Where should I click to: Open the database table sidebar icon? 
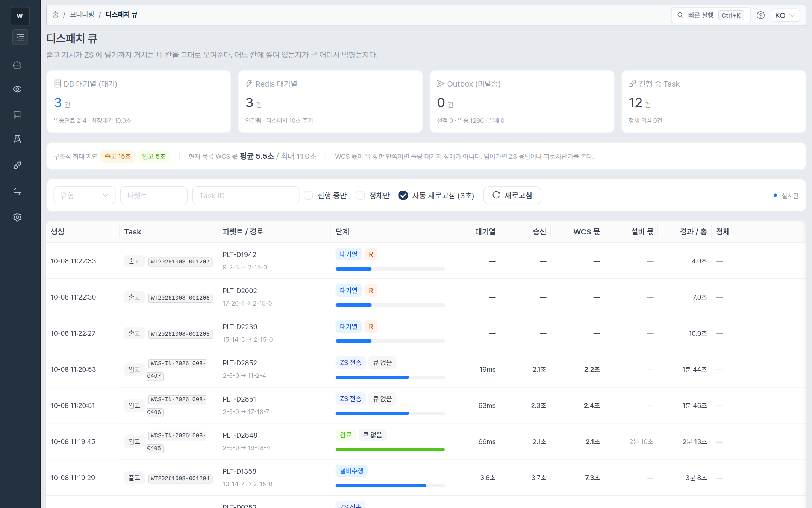17,115
